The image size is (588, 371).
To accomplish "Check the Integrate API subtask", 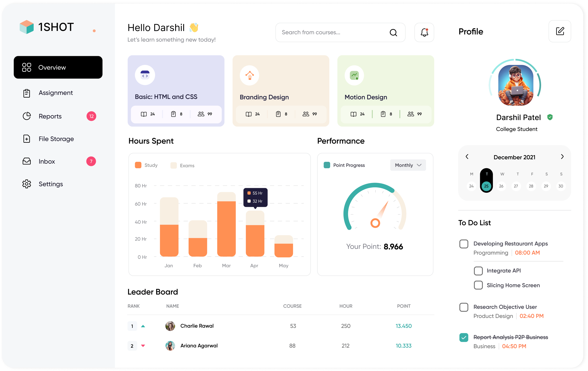I will point(478,271).
